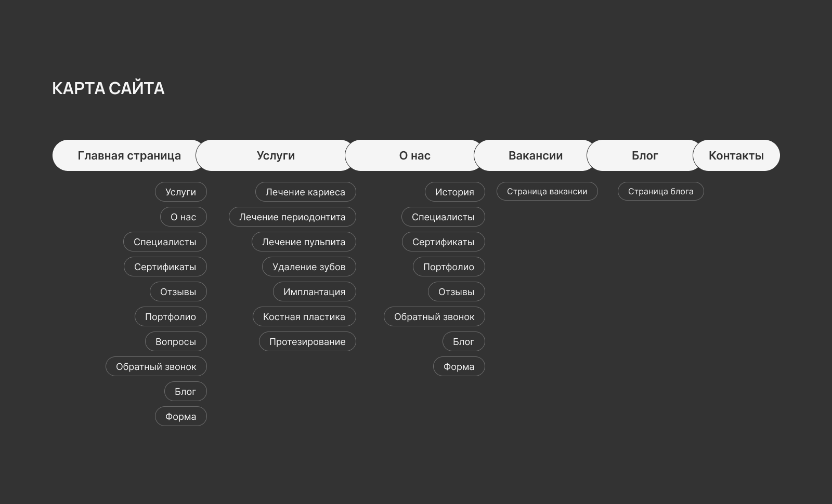
Task: Open the Костная пластика page
Action: 304,316
